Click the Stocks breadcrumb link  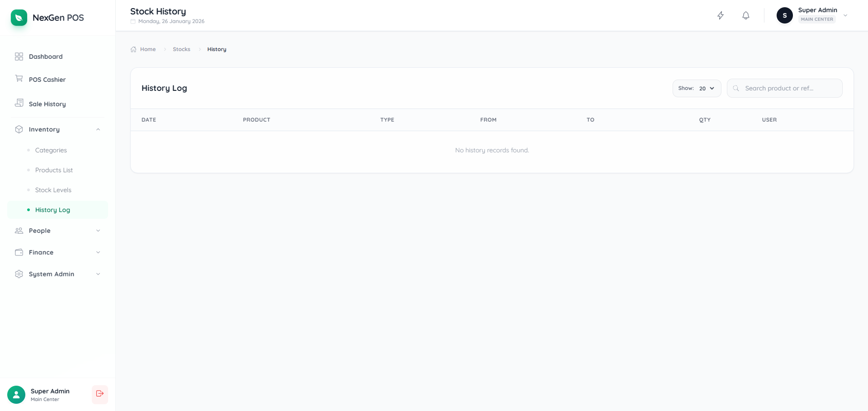pyautogui.click(x=181, y=49)
